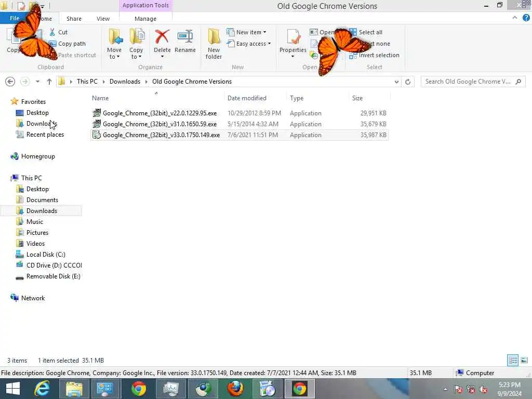This screenshot has height=399, width=532.
Task: Open recent locations dropdown arrow
Action: [x=37, y=82]
